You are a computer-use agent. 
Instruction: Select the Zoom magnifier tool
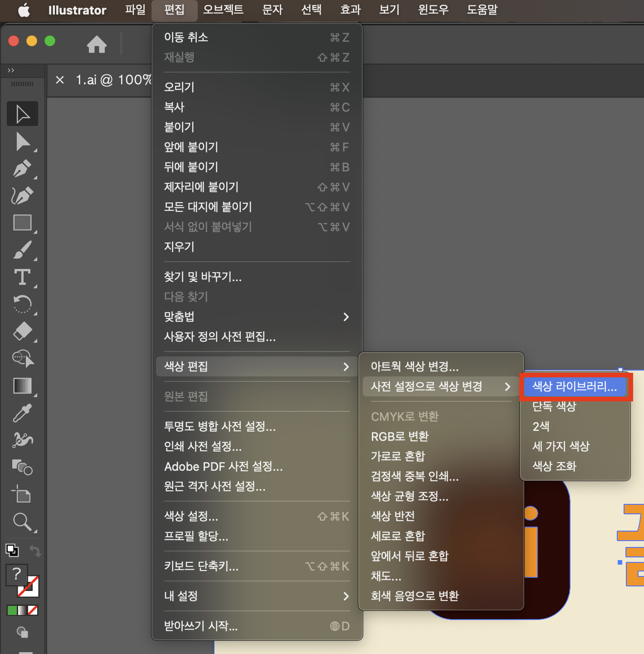click(x=22, y=522)
